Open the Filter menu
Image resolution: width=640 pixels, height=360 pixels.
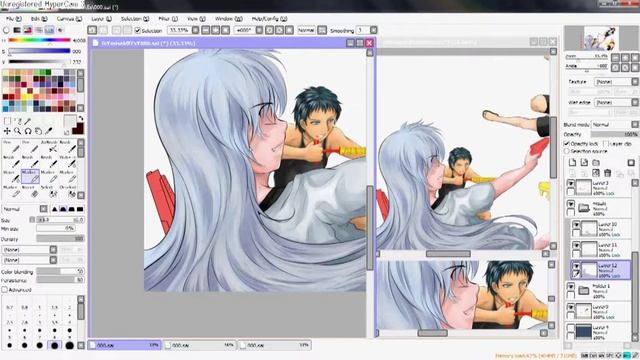click(x=168, y=19)
